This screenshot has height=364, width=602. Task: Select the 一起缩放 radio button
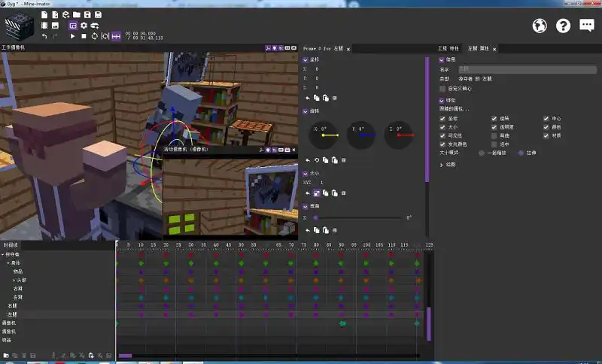click(481, 153)
